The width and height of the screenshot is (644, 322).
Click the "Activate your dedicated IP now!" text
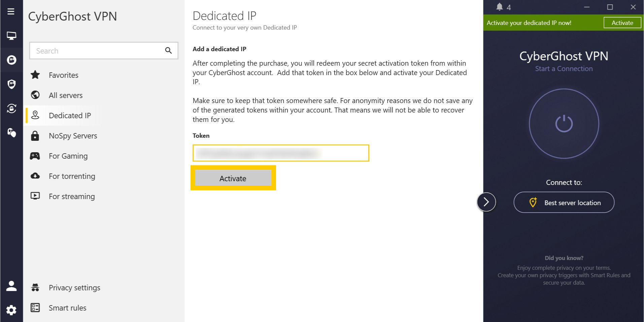click(x=529, y=23)
